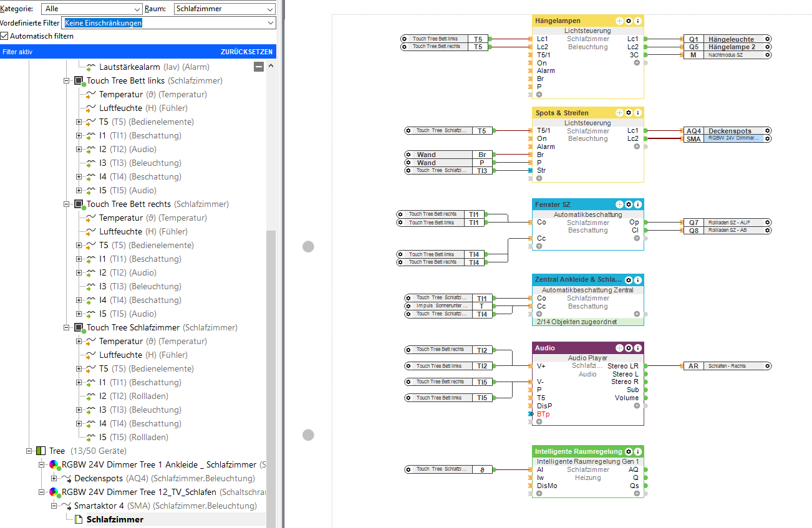Click the move handle icon on Hängelampen block
The width and height of the screenshot is (812, 528).
click(619, 21)
